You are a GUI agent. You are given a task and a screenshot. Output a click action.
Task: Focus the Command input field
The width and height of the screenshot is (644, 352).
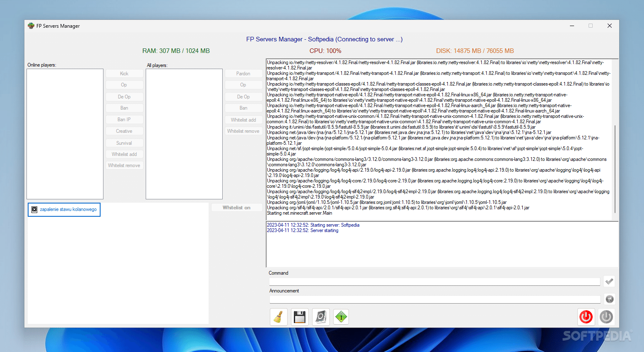(435, 282)
